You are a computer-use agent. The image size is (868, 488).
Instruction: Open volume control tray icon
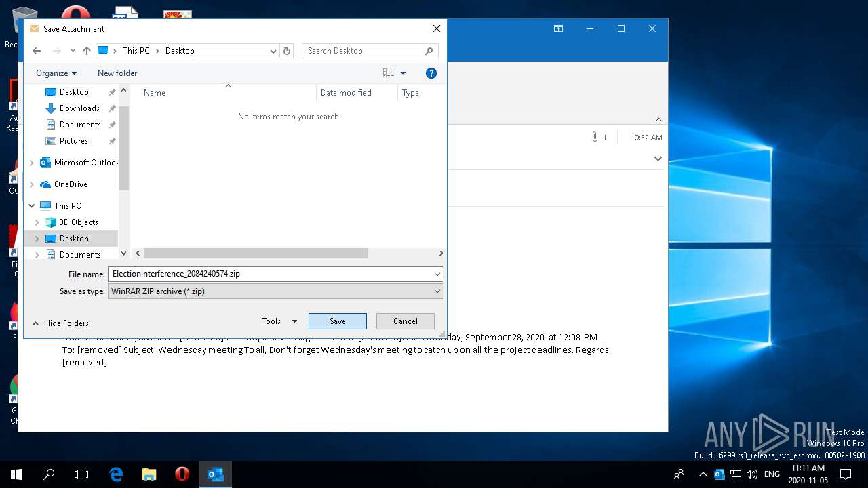(x=751, y=474)
